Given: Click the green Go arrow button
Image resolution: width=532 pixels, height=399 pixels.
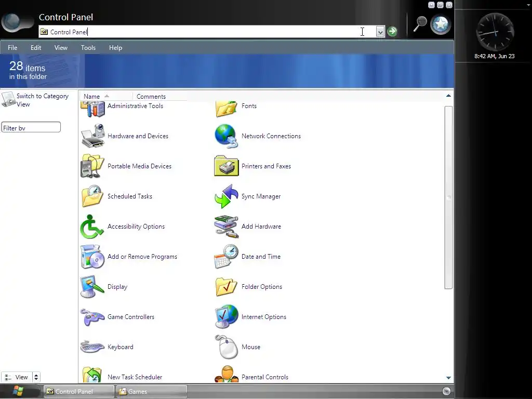Looking at the screenshot, I should [392, 32].
